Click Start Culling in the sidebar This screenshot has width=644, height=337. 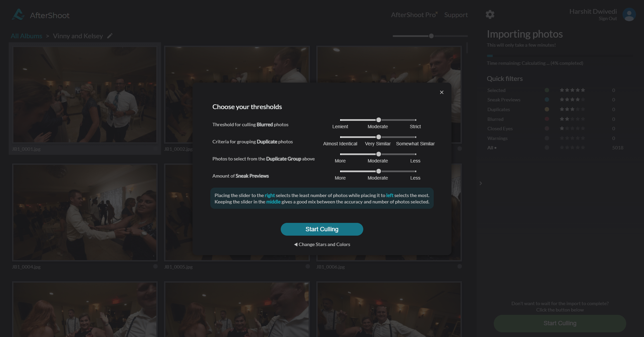[560, 323]
